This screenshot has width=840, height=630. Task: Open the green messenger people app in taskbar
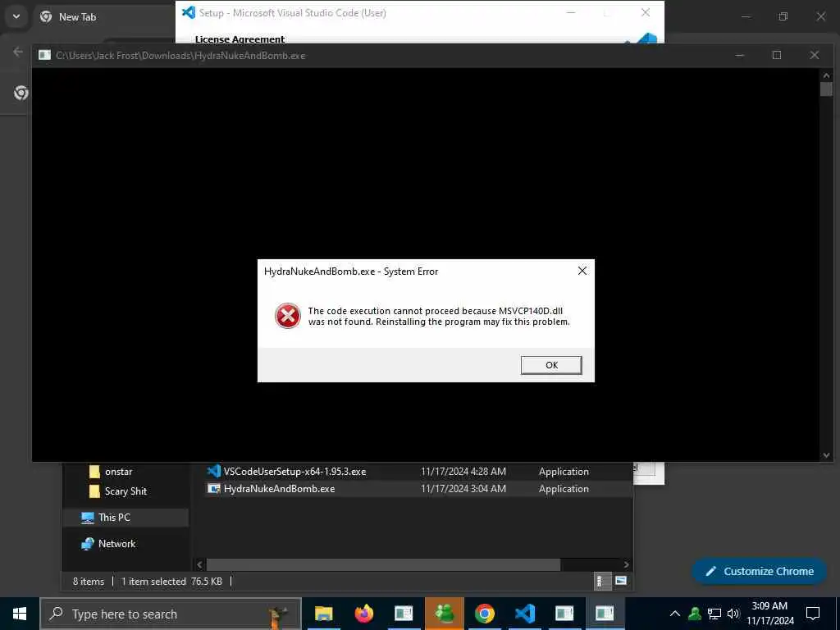click(x=444, y=614)
